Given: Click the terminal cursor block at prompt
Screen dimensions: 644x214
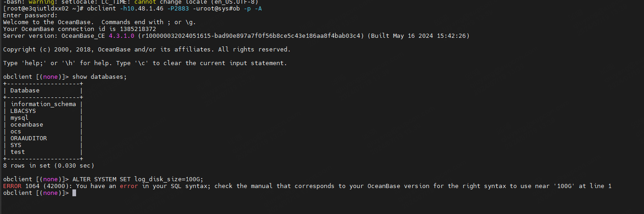Looking at the screenshot, I should [x=74, y=193].
